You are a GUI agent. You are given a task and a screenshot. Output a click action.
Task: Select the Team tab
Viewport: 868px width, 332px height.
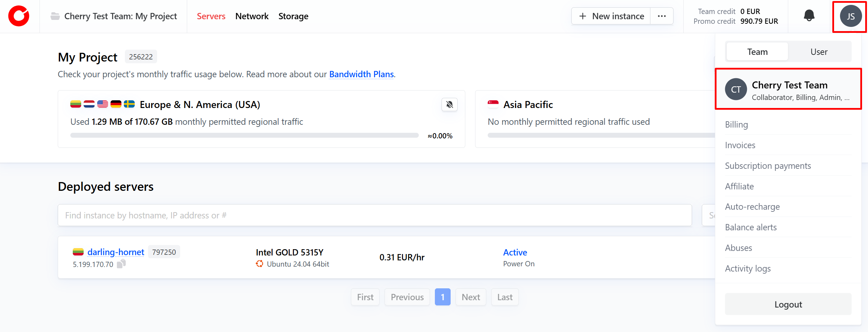pos(757,52)
